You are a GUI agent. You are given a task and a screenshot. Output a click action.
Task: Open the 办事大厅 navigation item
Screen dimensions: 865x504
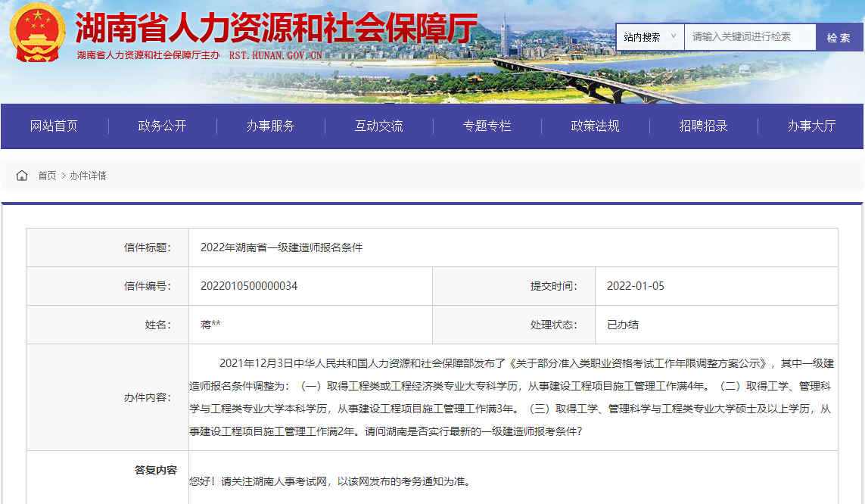(x=811, y=126)
